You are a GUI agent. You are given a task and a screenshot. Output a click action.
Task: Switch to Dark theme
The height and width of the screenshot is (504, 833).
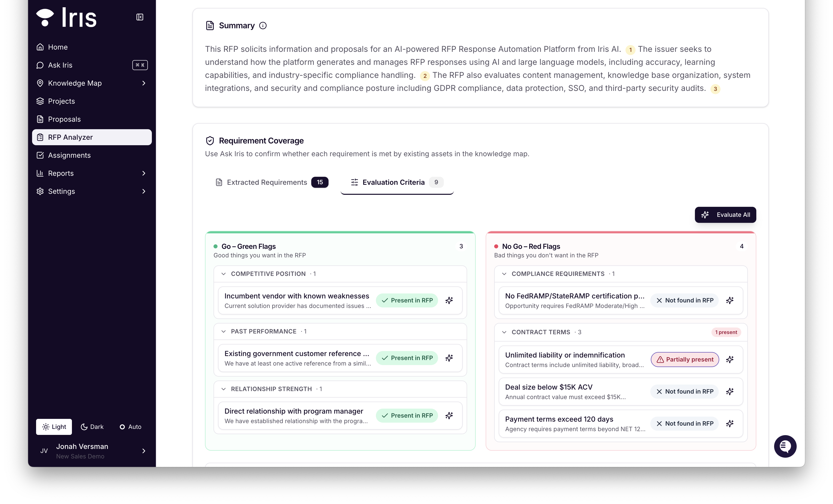point(92,427)
